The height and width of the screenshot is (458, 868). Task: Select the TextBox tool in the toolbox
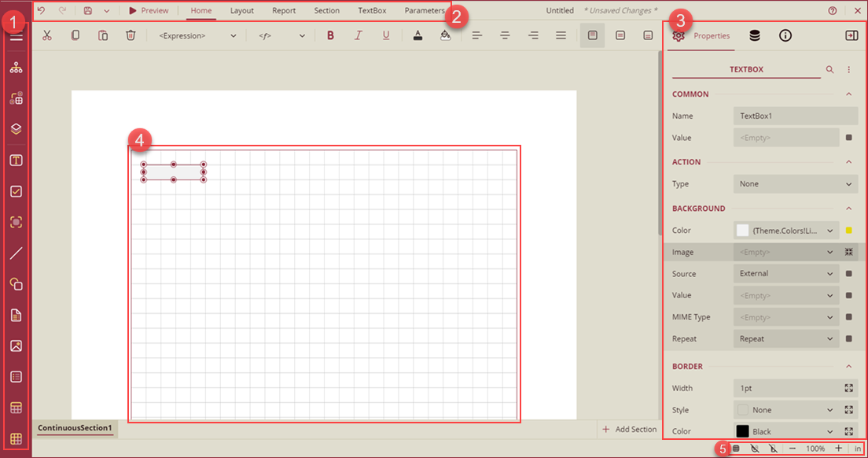[16, 161]
